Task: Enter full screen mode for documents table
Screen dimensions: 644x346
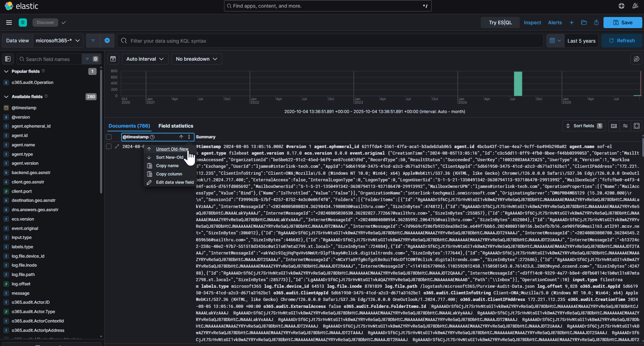Action: [x=636, y=126]
